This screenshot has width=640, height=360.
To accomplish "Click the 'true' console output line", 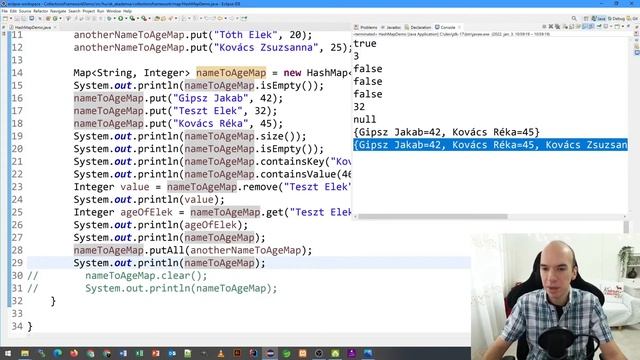I will 364,44.
